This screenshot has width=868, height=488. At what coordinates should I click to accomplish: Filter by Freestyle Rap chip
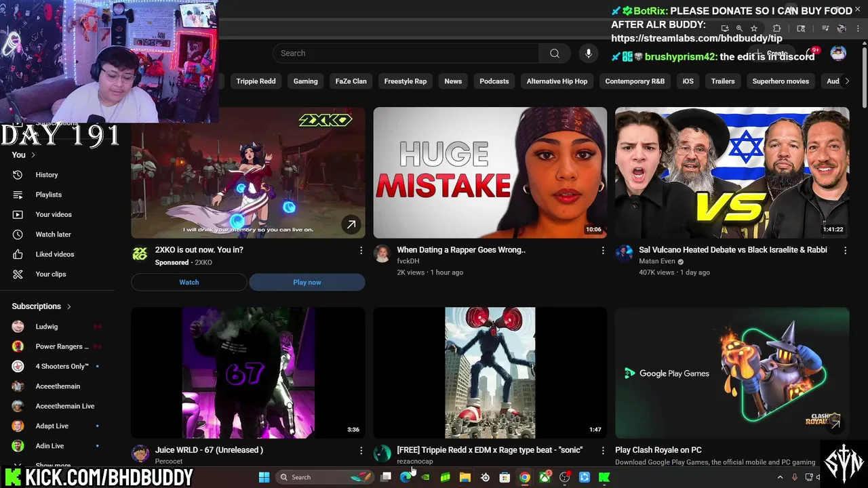[x=406, y=81]
